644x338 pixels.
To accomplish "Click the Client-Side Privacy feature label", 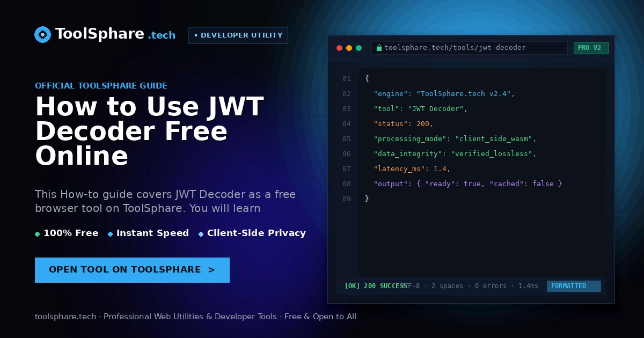I will click(x=257, y=233).
